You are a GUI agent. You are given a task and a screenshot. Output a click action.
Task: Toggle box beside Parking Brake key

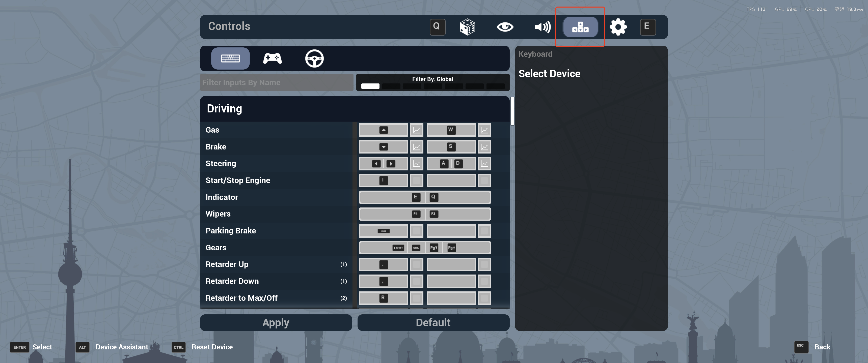(417, 231)
